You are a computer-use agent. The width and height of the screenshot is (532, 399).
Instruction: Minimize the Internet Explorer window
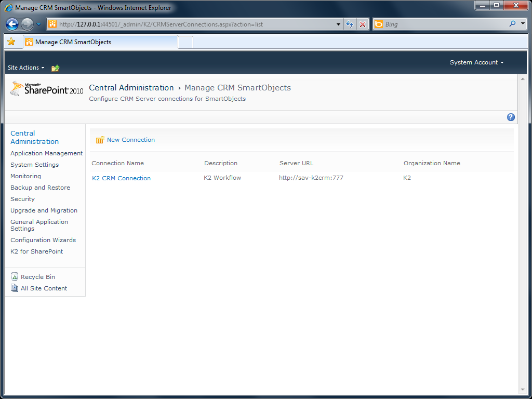pos(483,5)
